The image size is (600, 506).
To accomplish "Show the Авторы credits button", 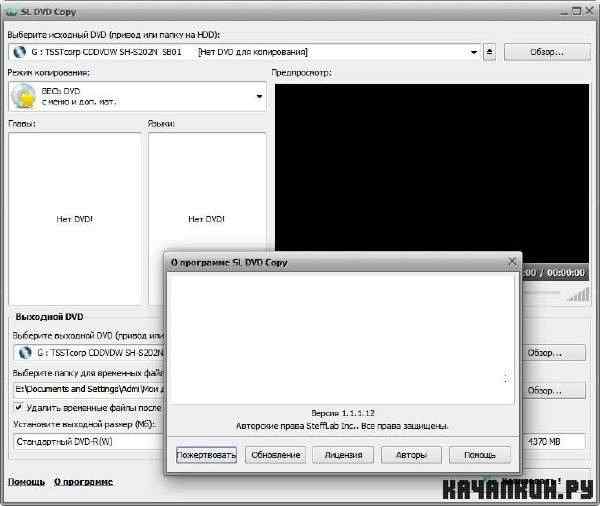I will [411, 455].
